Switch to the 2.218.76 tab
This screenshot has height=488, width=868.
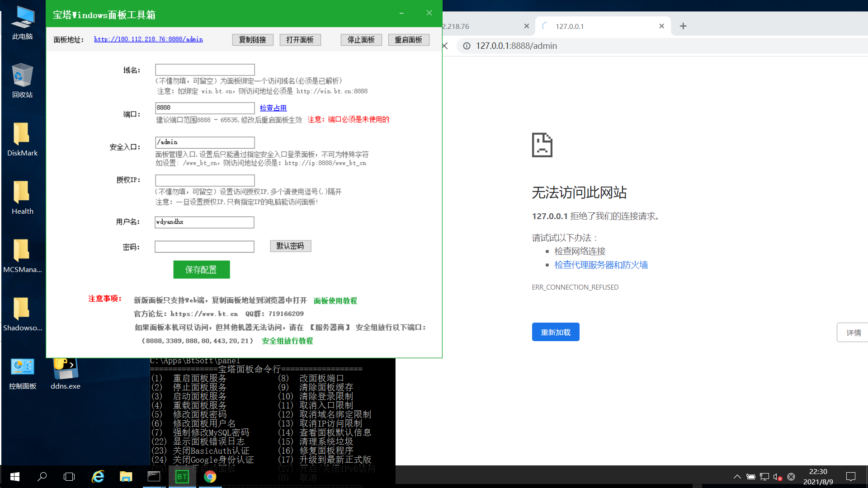coord(487,26)
